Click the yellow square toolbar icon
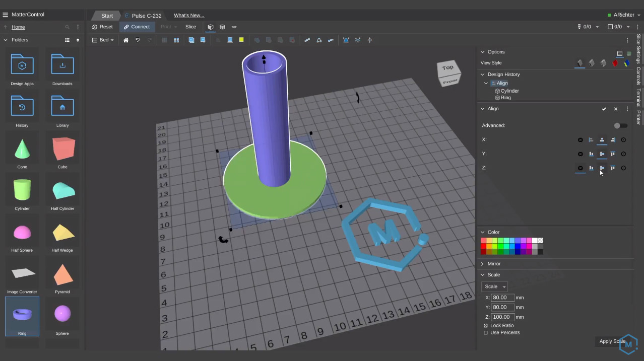This screenshot has width=644, height=361. pos(241,40)
